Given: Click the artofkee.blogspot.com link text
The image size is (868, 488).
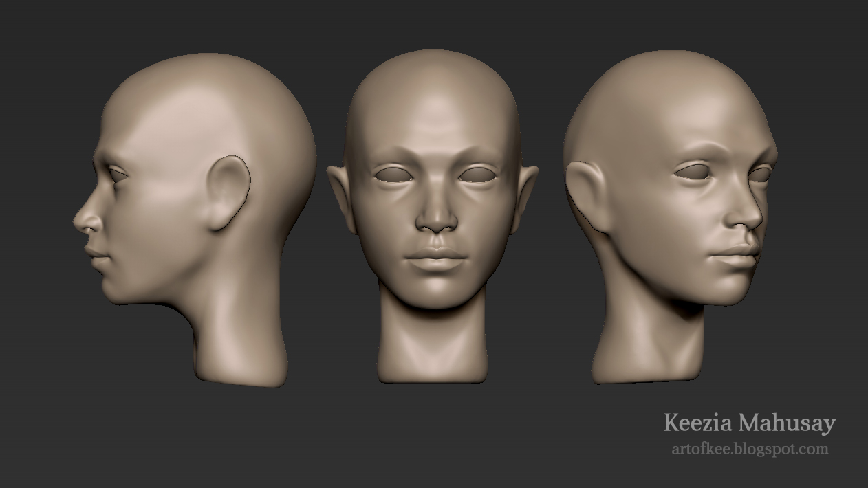Looking at the screenshot, I should coord(750,450).
